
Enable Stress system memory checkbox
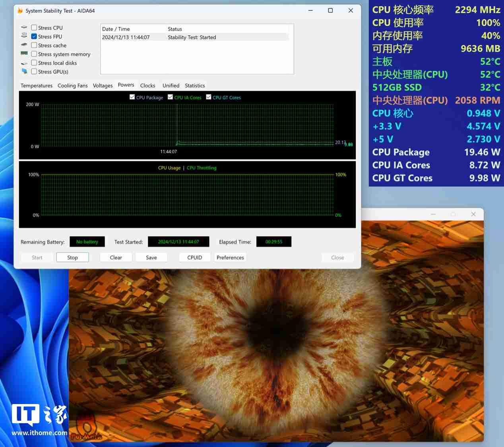click(x=34, y=54)
